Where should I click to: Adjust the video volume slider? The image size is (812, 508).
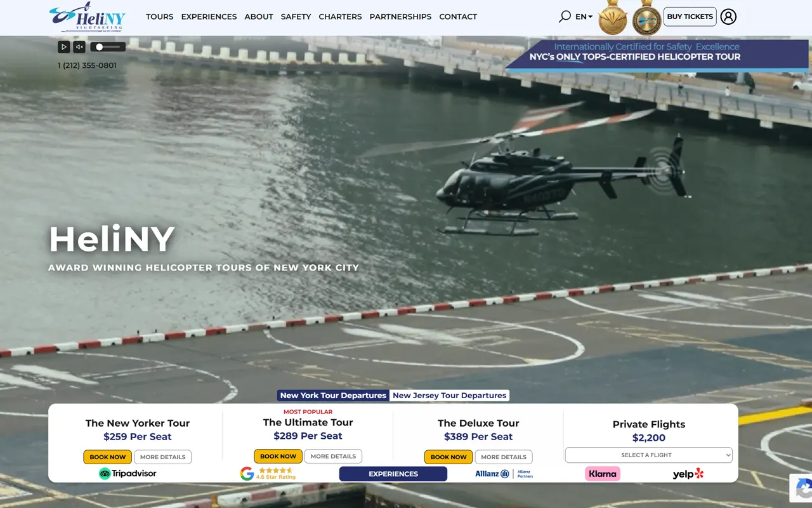[108, 46]
